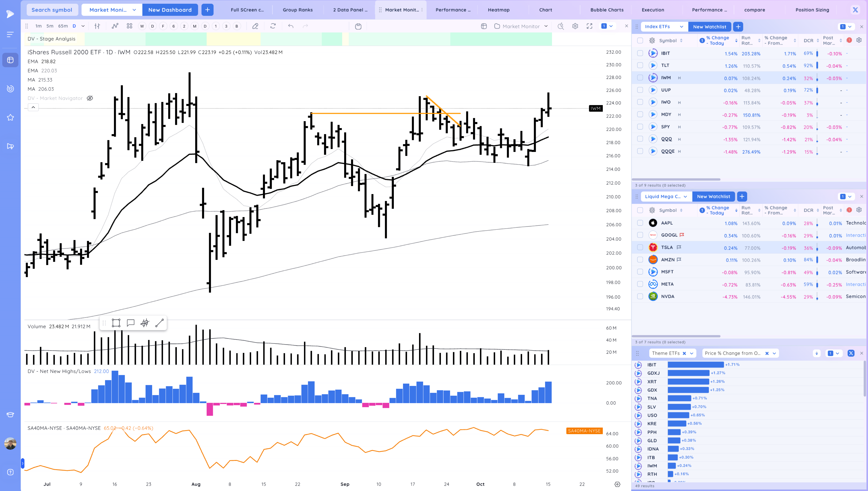Toggle fullscreen for the chart panel
868x491 pixels.
point(589,26)
